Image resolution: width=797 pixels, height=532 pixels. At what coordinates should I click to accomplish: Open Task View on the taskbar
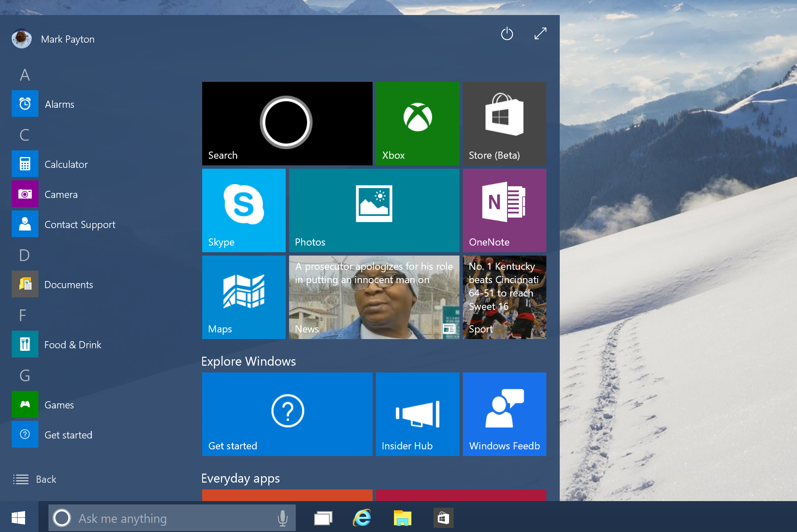pos(323,518)
